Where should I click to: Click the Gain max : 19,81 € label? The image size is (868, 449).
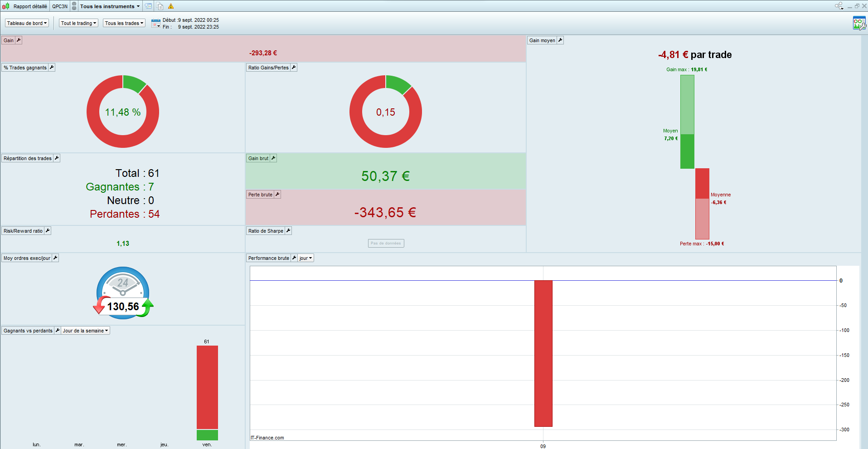click(687, 69)
